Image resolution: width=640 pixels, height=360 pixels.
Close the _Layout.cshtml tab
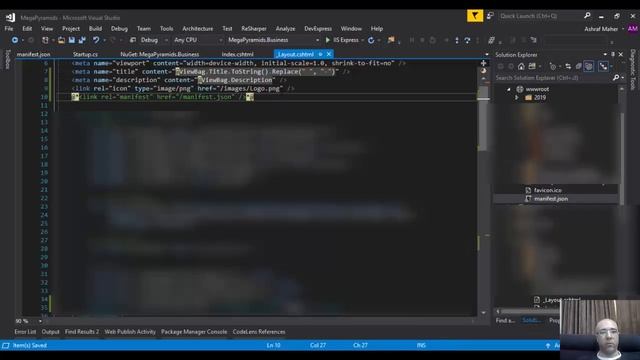pyautogui.click(x=329, y=54)
